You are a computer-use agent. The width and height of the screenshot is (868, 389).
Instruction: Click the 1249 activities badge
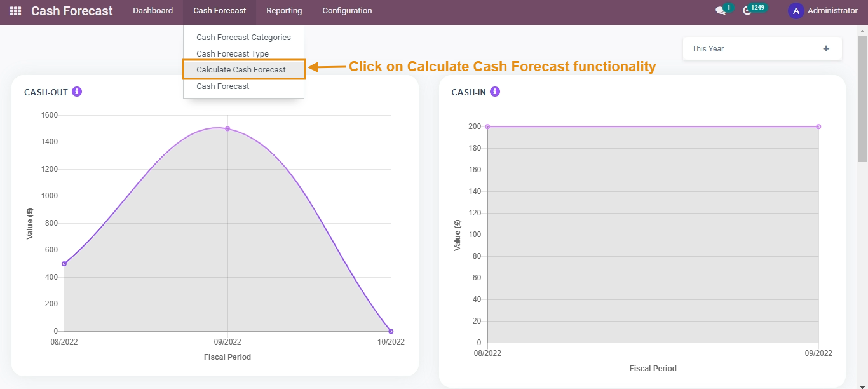click(x=757, y=8)
